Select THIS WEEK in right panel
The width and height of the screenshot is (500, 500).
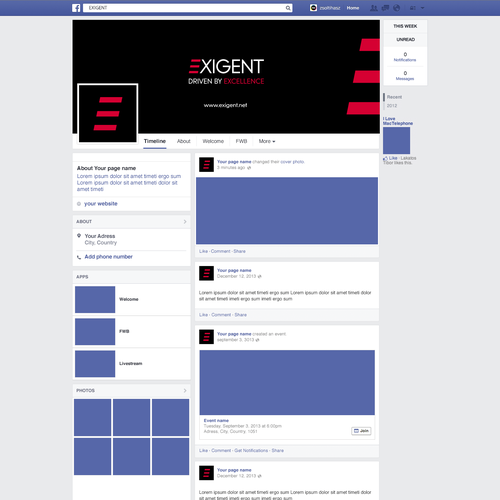tap(405, 26)
